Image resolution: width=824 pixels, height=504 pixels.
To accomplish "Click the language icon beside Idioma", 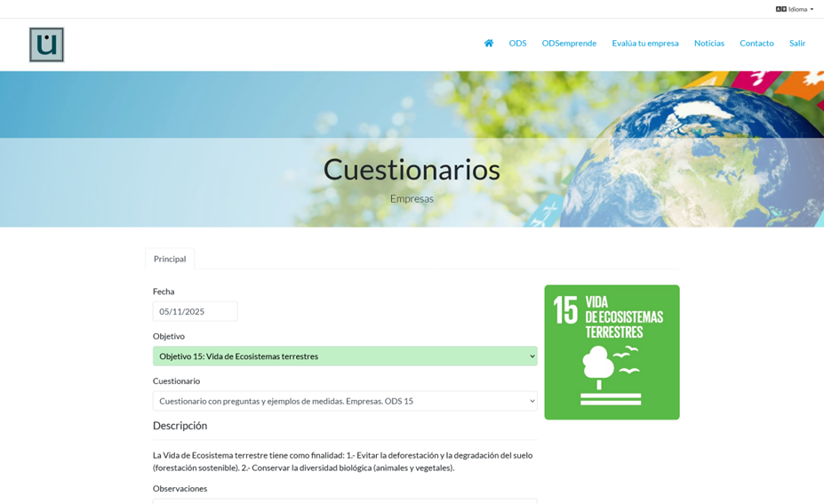I will pos(780,9).
